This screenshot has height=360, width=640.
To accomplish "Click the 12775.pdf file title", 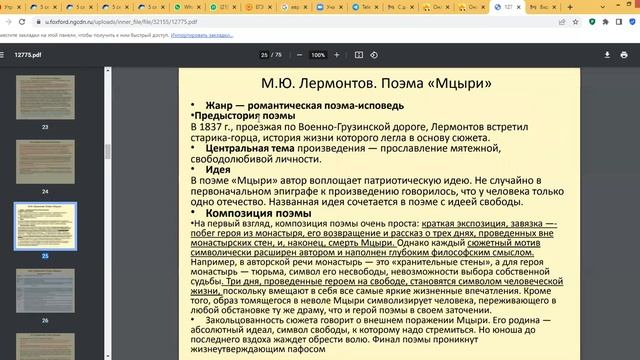I will coord(28,55).
